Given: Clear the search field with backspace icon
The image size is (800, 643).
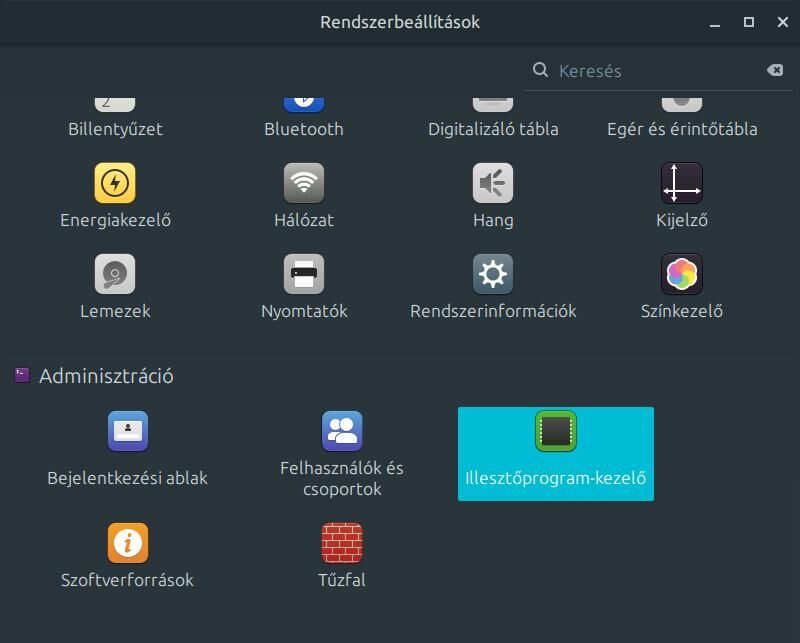Looking at the screenshot, I should [x=775, y=70].
